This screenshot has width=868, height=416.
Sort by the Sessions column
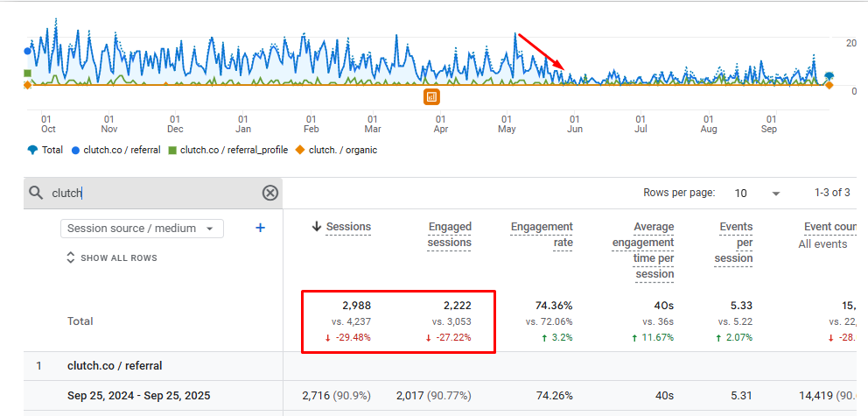click(348, 227)
